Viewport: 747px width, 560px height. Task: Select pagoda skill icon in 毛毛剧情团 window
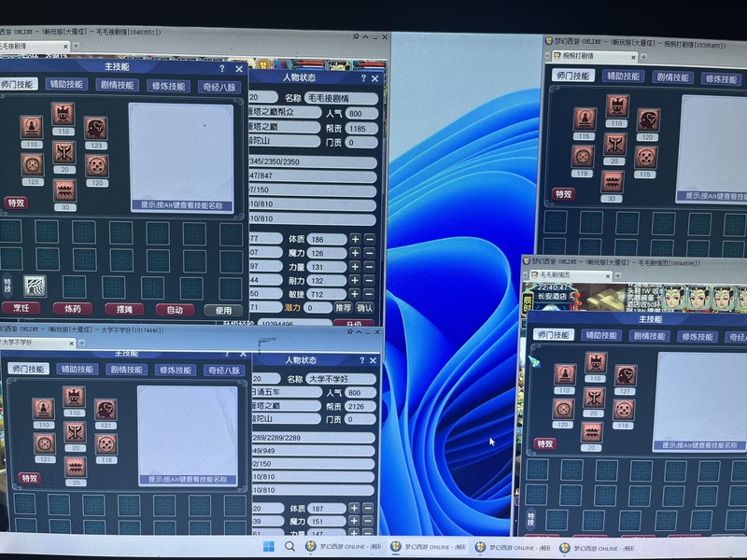click(x=565, y=374)
